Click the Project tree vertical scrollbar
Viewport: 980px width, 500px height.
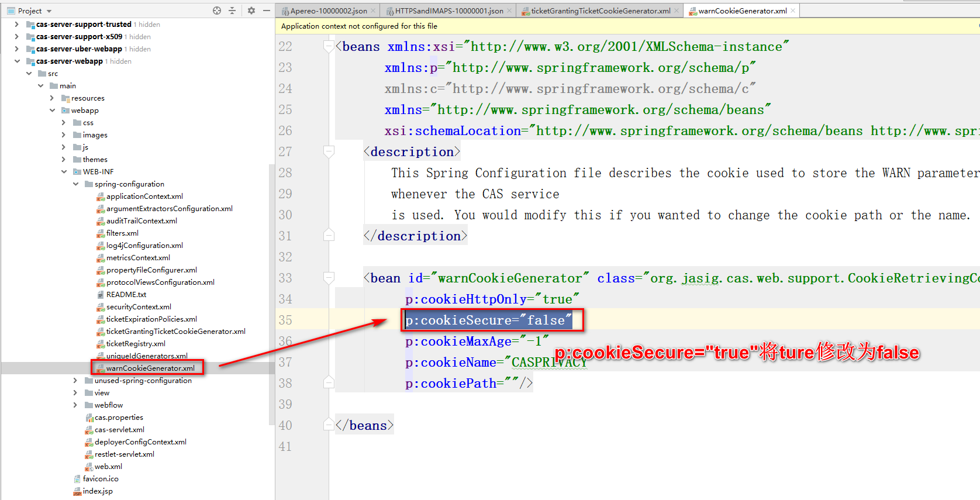[271, 292]
